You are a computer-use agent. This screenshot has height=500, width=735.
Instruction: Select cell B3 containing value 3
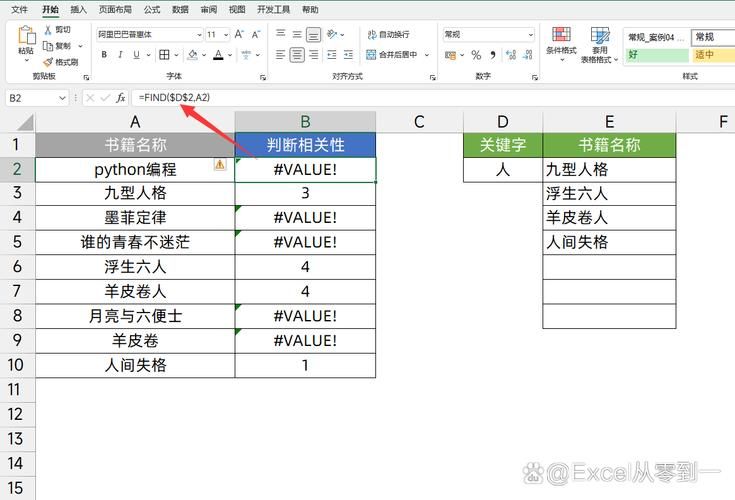coord(305,193)
